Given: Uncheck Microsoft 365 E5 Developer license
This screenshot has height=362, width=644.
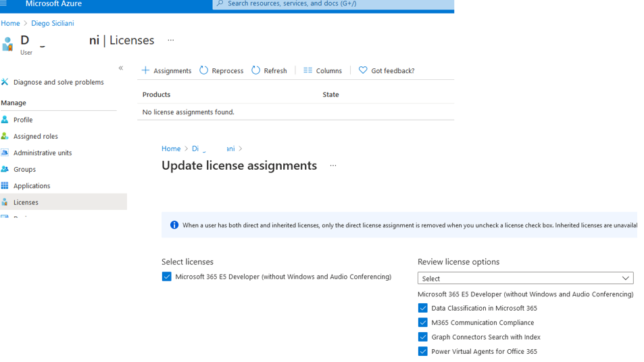Looking at the screenshot, I should pyautogui.click(x=166, y=277).
